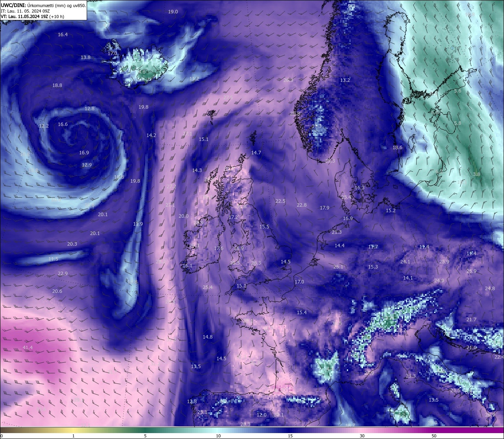The width and height of the screenshot is (504, 439).
Task: Click the 5.8 value on the map
Action: coord(458,123)
